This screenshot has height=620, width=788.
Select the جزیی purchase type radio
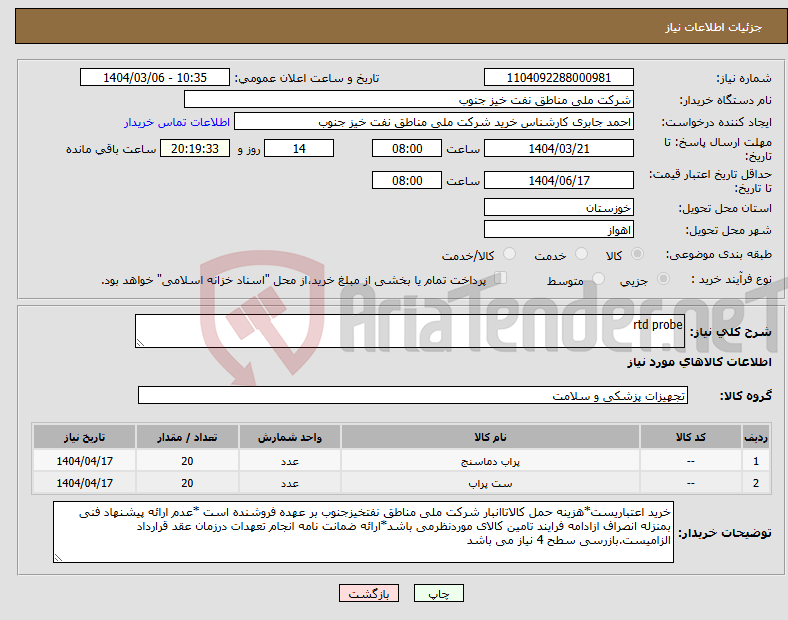point(663,279)
